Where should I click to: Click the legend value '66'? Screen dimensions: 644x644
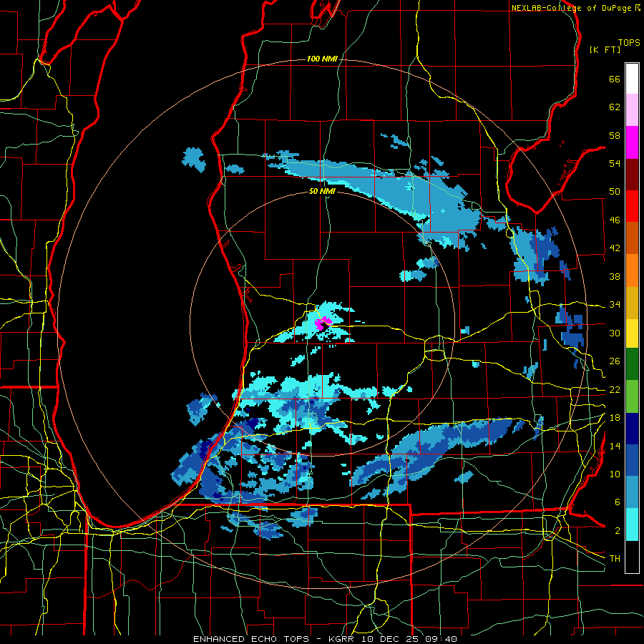[615, 79]
